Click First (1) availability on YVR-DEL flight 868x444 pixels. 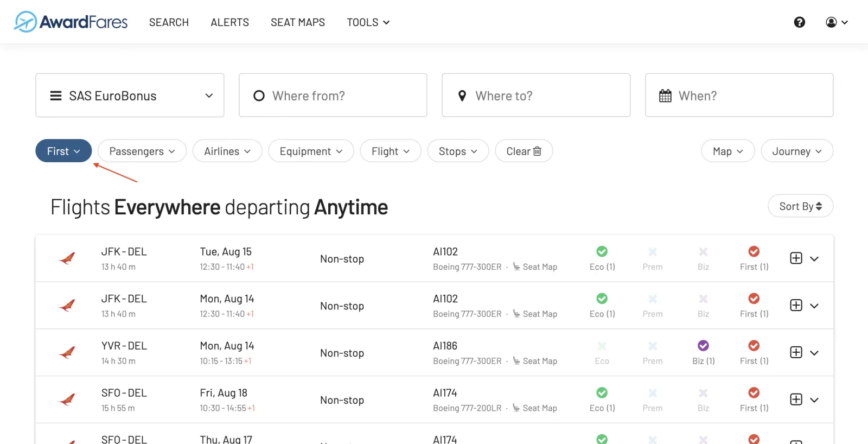(x=754, y=353)
